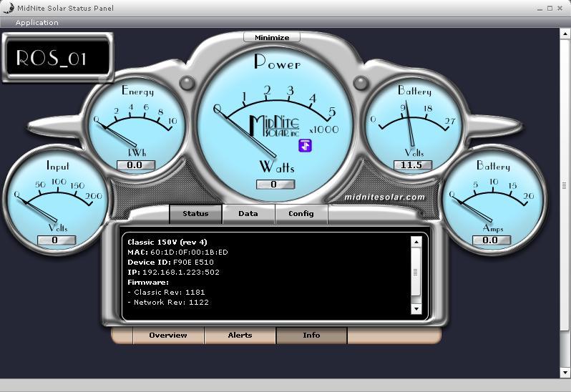
Task: Click the x1000 multiplier label
Action: coord(324,129)
